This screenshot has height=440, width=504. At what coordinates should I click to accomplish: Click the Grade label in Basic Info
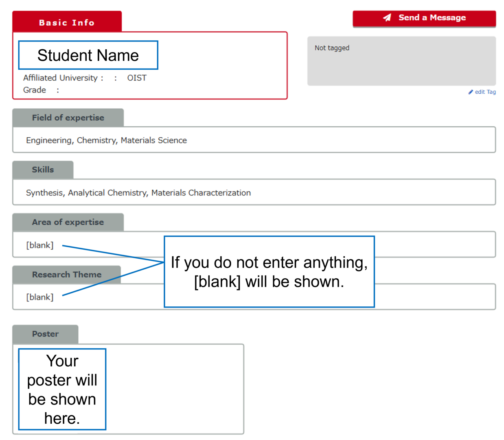point(35,90)
